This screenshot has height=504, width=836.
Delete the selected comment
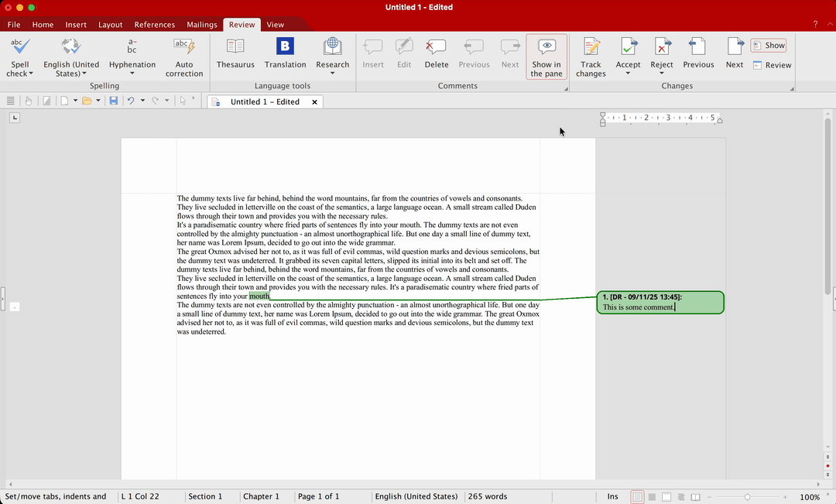(x=436, y=53)
